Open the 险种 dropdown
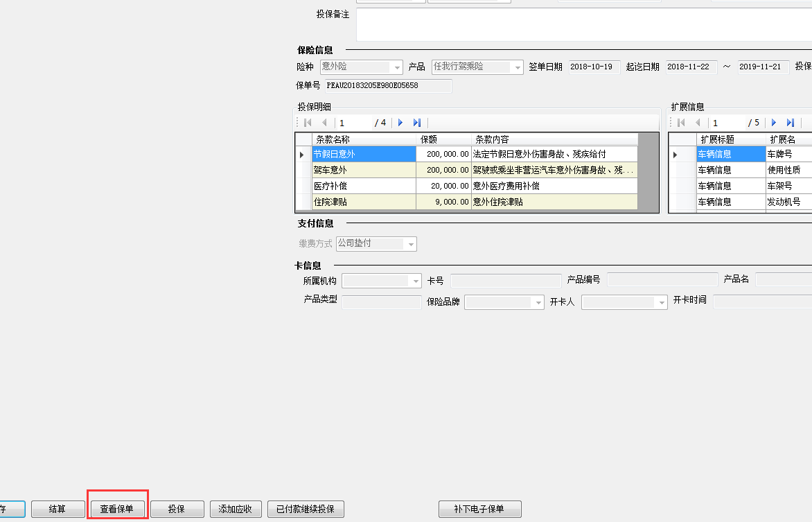 [x=397, y=67]
